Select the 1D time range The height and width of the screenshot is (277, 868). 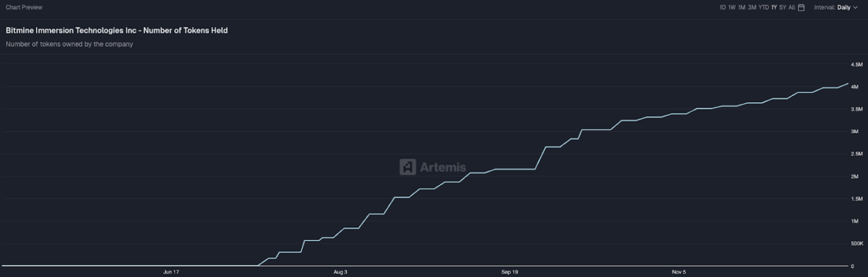(x=723, y=7)
